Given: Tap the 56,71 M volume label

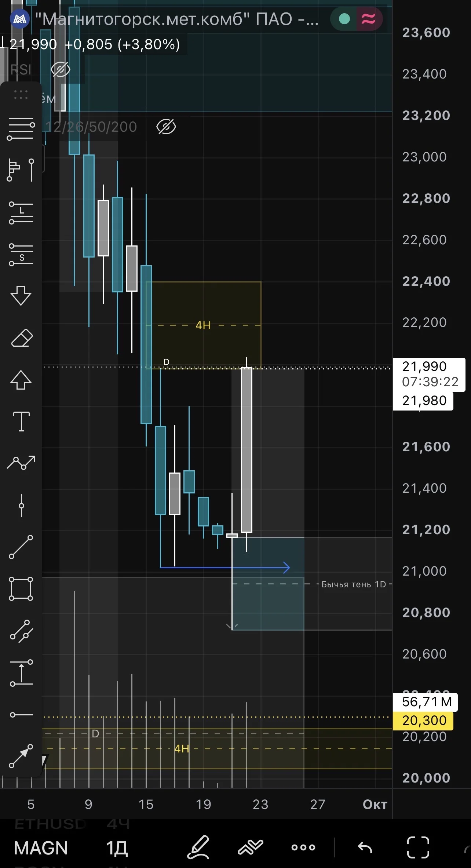Looking at the screenshot, I should click(426, 702).
